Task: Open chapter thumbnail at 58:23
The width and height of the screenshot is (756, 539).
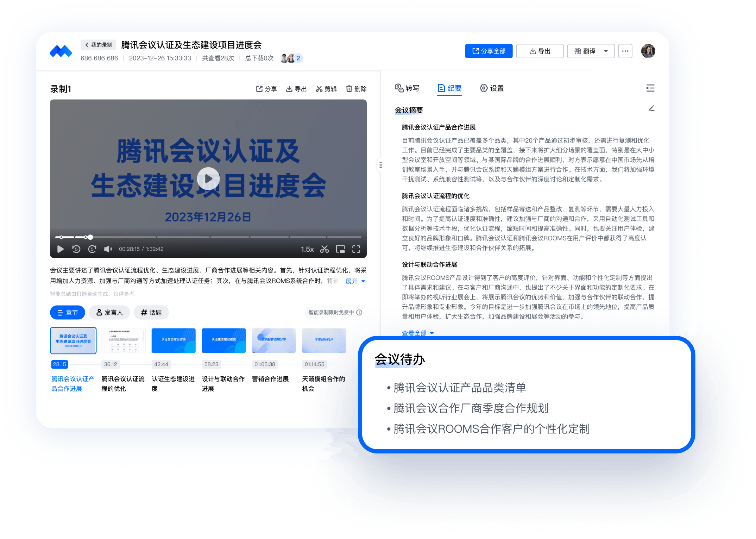Action: coord(224,340)
